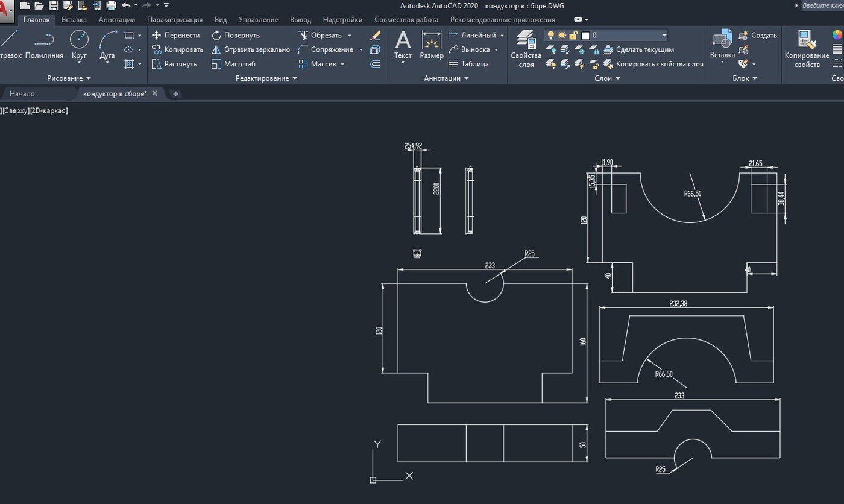Screen dimensions: 844x504
Task: Open the layer selection dropdown list
Action: (664, 36)
